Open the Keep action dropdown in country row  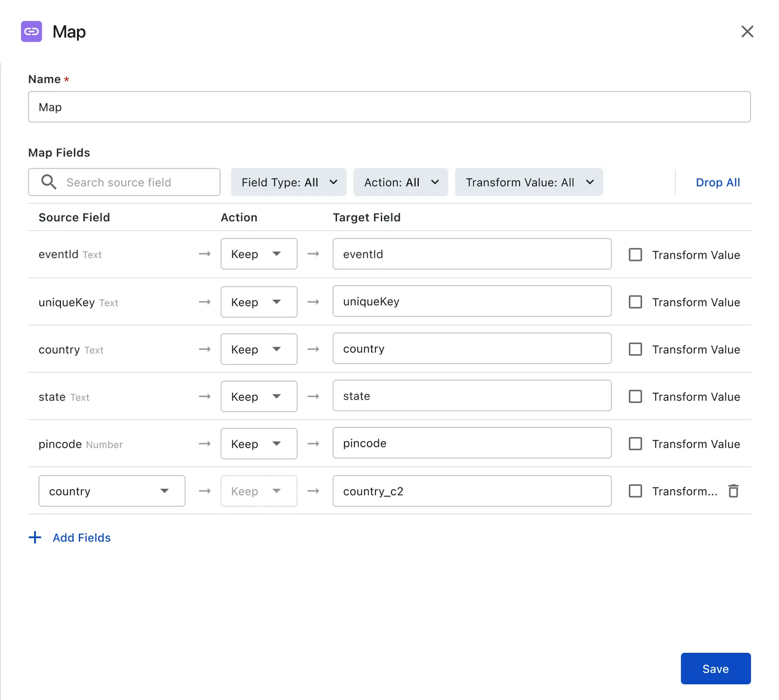(x=259, y=349)
